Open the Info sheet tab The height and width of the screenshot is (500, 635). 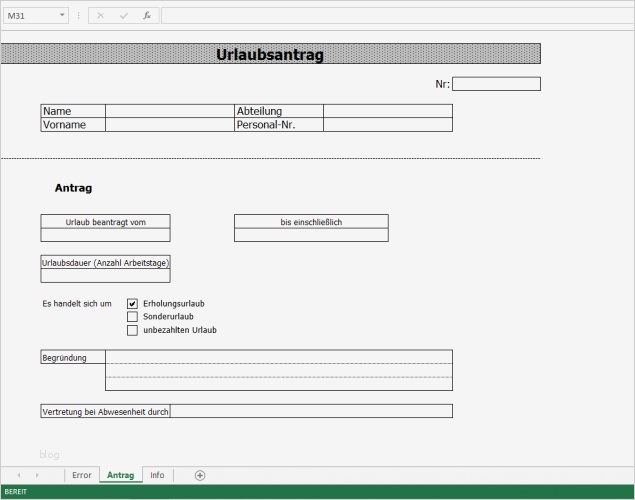coord(157,475)
